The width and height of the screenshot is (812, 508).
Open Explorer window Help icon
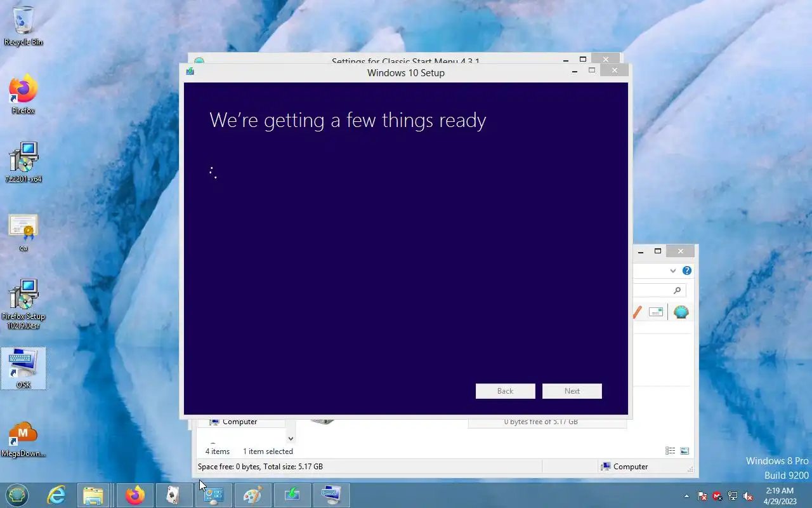(x=686, y=271)
